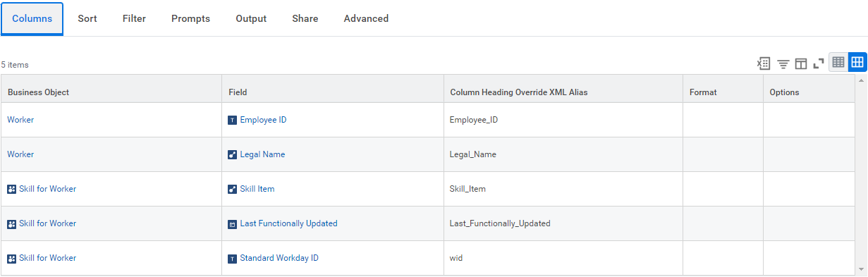868x277 pixels.
Task: Open the Skill for Worker link in the Last Functionally Updated row
Action: coord(47,223)
